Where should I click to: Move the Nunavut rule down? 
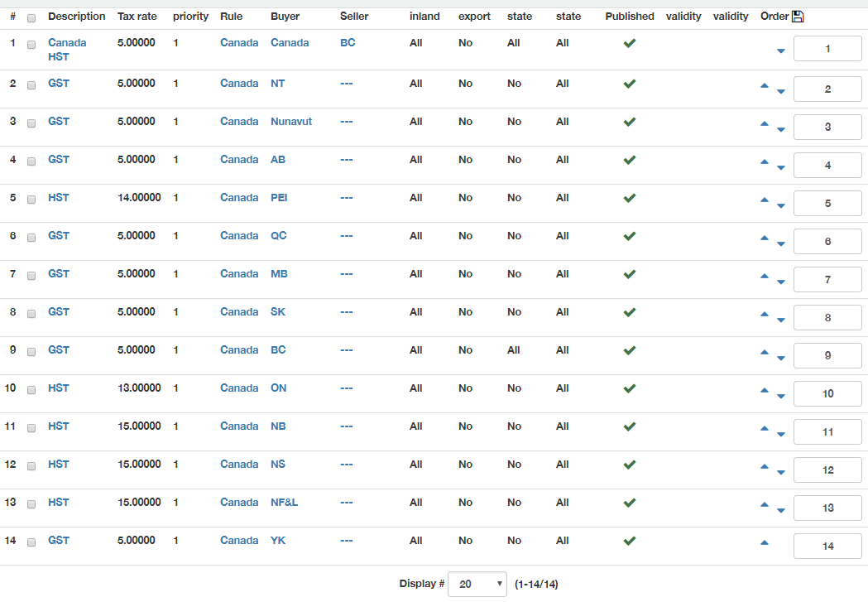click(781, 130)
